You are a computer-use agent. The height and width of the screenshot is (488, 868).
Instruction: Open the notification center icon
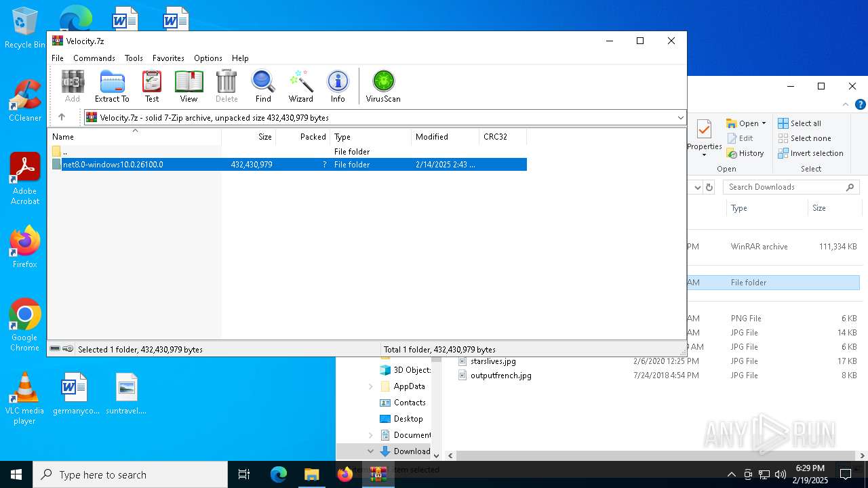(x=846, y=474)
